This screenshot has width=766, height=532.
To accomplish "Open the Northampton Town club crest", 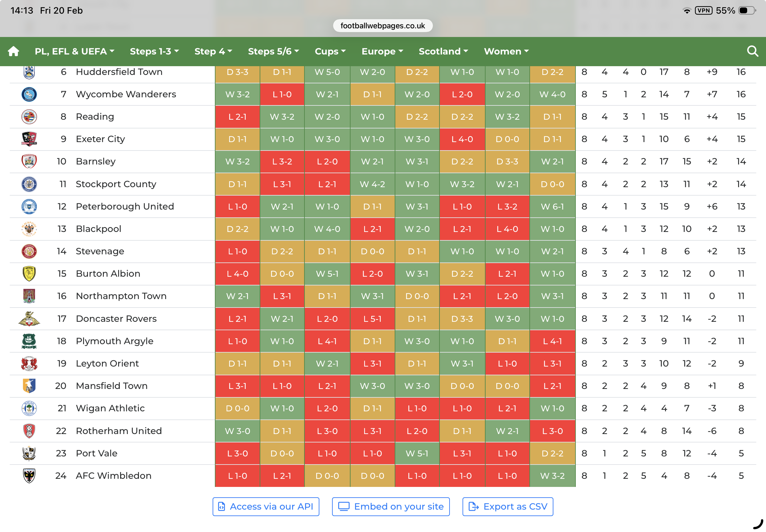I will click(29, 296).
